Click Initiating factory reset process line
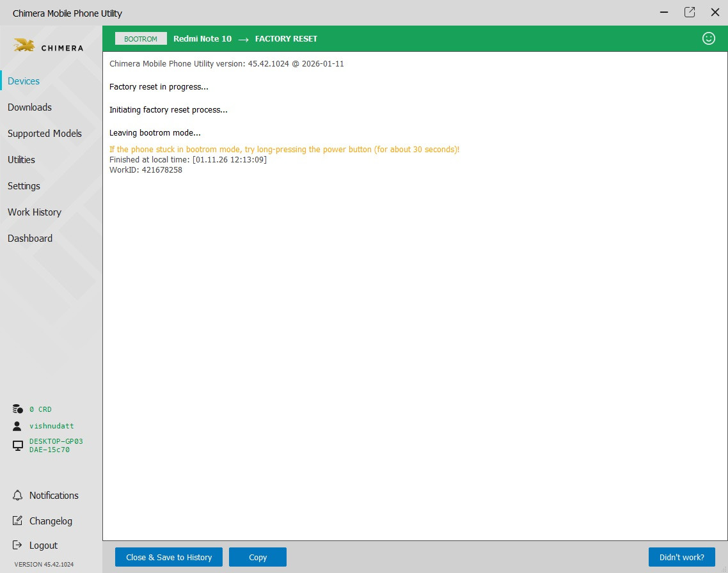Image resolution: width=728 pixels, height=573 pixels. coord(168,110)
